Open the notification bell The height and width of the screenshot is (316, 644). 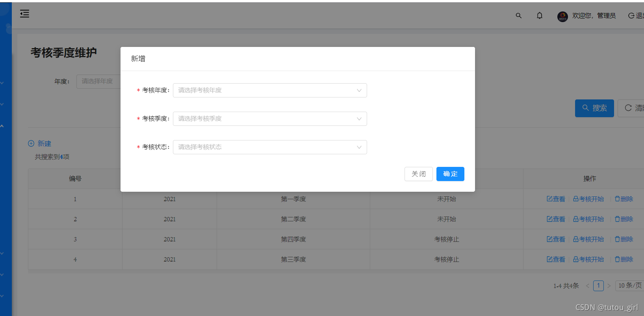point(540,16)
